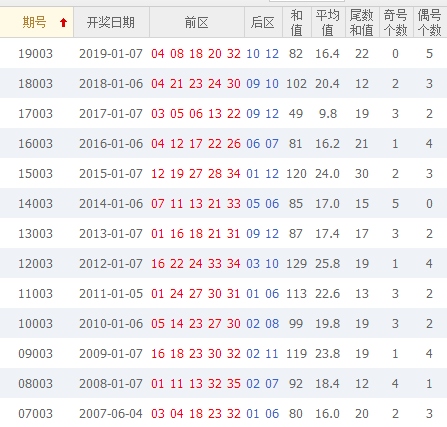Select issue number 17003
447x427 pixels.
(x=35, y=114)
